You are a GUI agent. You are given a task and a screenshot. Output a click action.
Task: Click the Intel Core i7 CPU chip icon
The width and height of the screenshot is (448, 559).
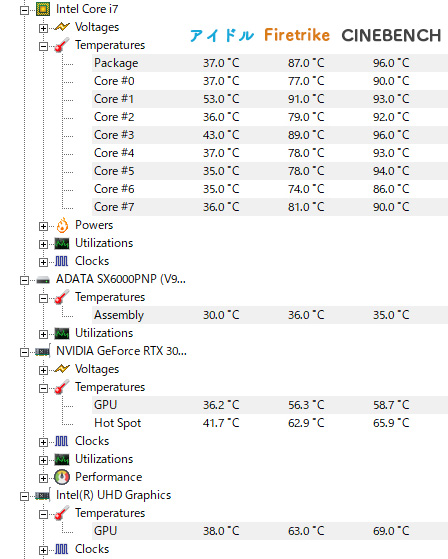(43, 9)
